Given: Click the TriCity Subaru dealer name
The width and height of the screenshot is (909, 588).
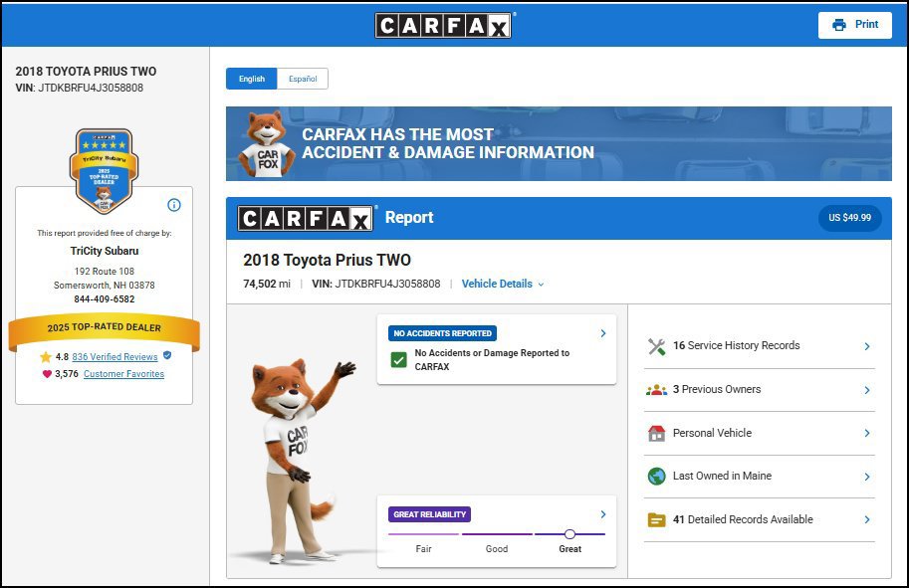Looking at the screenshot, I should 105,251.
